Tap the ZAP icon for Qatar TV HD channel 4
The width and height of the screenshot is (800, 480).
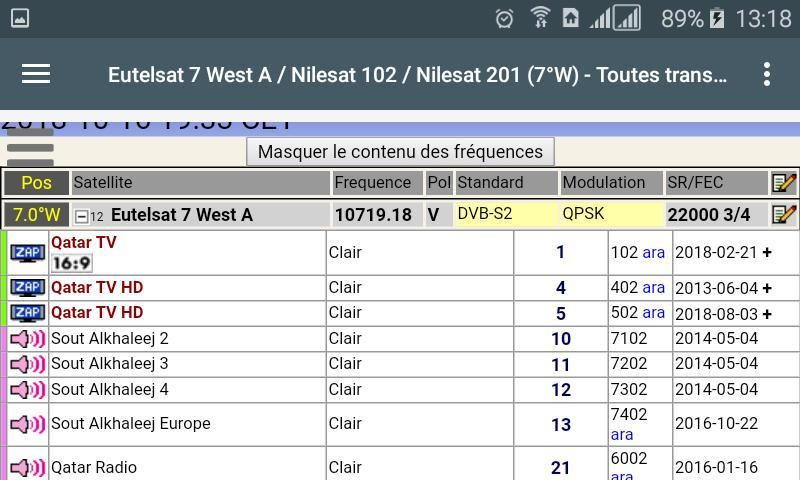27,288
